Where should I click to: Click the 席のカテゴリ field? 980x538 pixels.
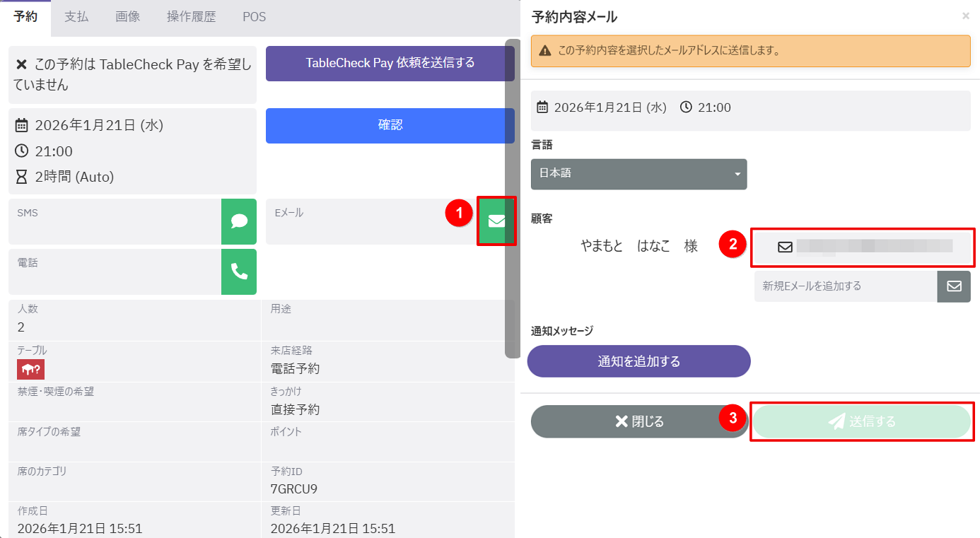click(x=134, y=481)
